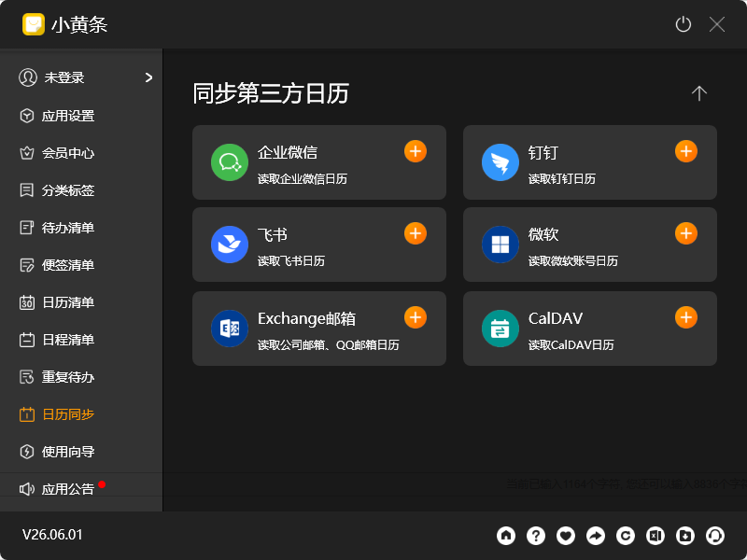Image resolution: width=747 pixels, height=560 pixels.
Task: Open 未登录 account entry
Action: pos(81,77)
